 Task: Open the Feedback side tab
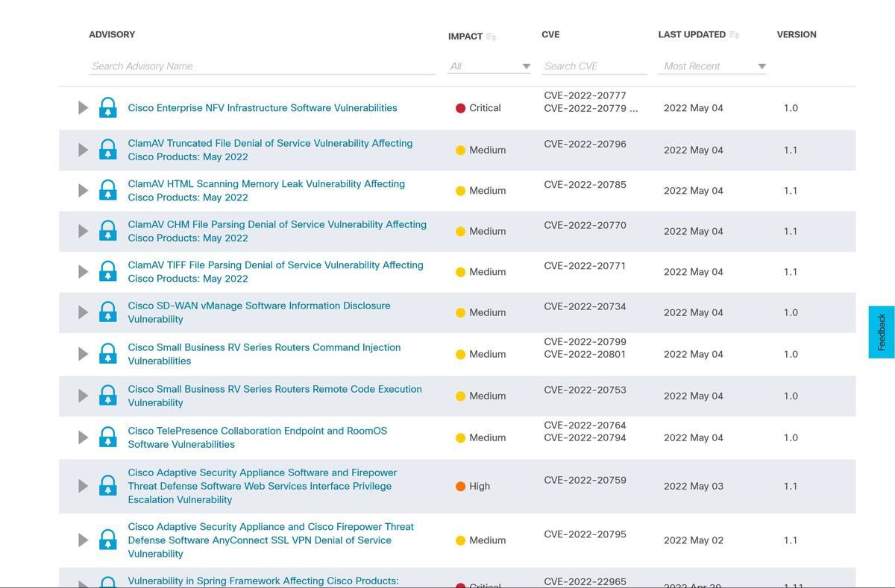[x=882, y=332]
